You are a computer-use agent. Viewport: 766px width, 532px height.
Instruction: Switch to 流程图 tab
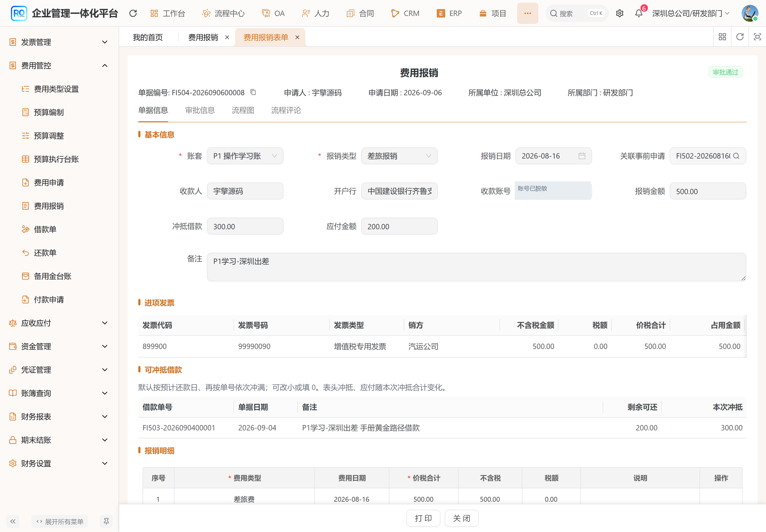pyautogui.click(x=243, y=110)
